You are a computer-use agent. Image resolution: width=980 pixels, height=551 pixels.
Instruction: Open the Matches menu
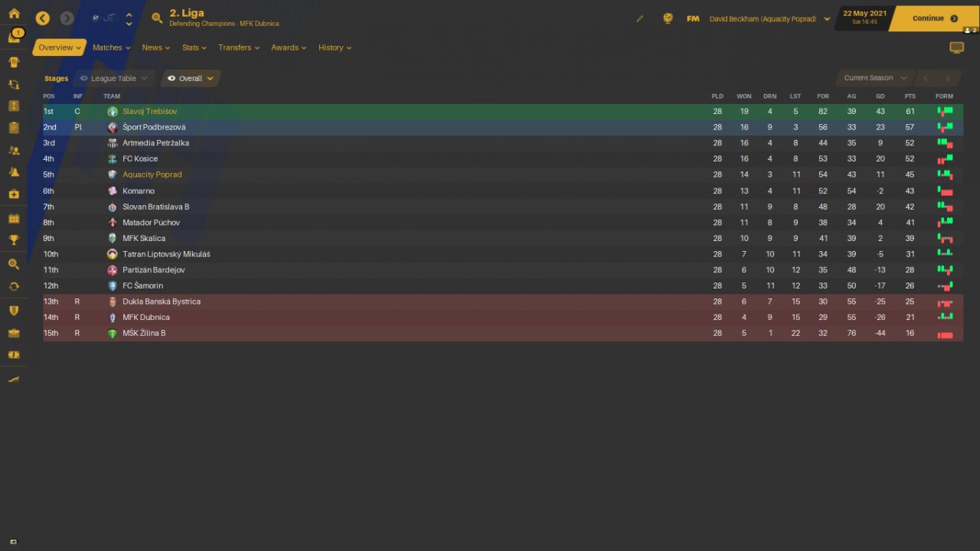[111, 47]
